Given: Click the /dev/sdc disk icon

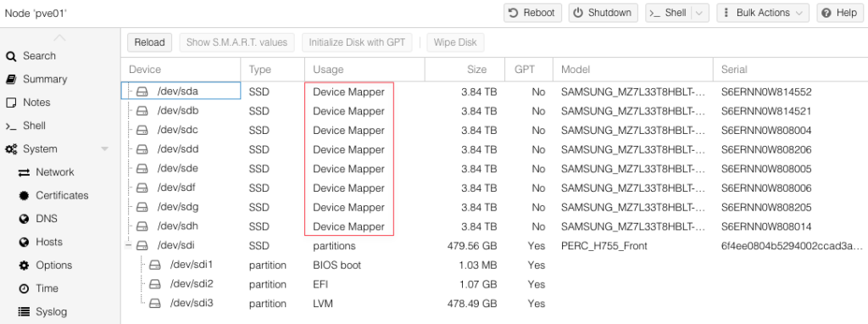Looking at the screenshot, I should point(142,130).
